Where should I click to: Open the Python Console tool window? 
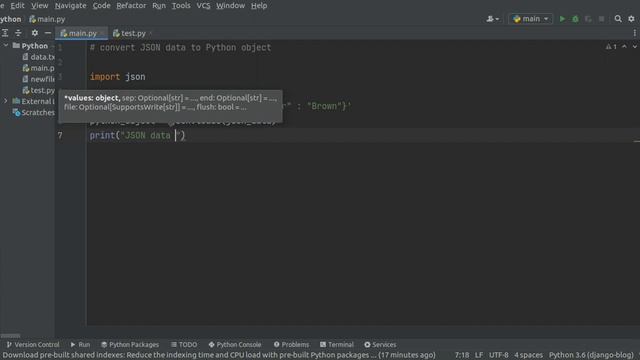234,345
